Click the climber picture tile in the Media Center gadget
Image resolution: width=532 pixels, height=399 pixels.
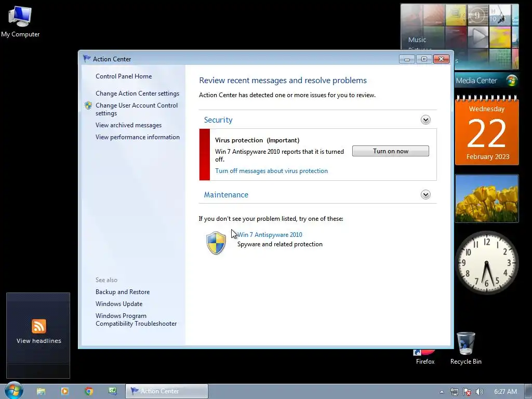pyautogui.click(x=500, y=15)
